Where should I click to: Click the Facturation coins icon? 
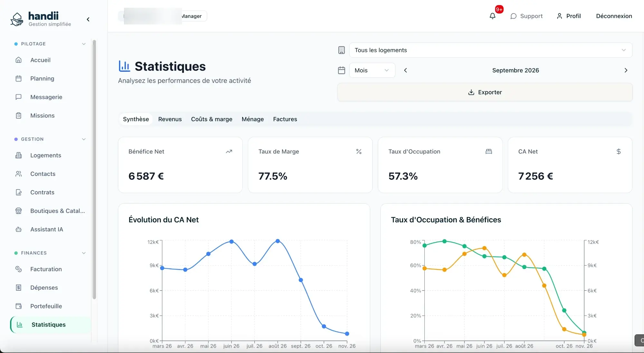[x=19, y=269]
